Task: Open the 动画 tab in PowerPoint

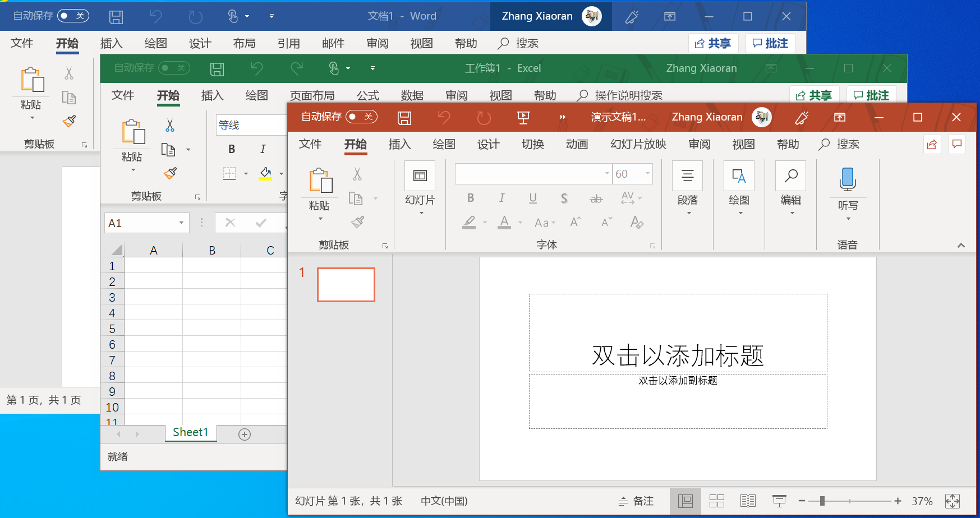Action: pyautogui.click(x=577, y=145)
